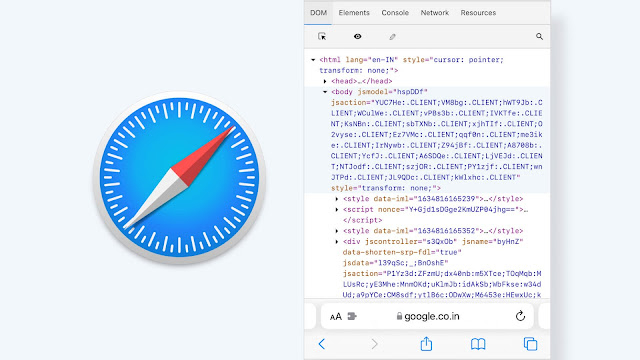The image size is (640, 360).
Task: Open the Share sheet icon
Action: coord(426,343)
